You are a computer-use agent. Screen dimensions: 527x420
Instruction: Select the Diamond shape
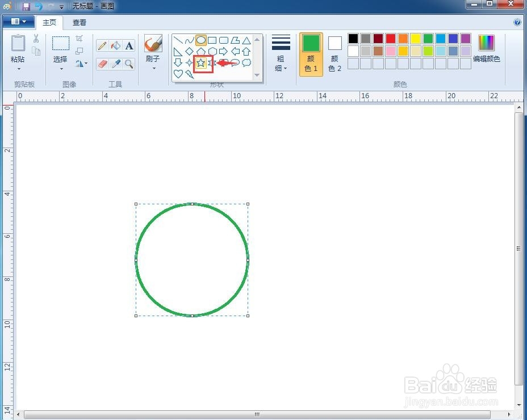pyautogui.click(x=190, y=52)
